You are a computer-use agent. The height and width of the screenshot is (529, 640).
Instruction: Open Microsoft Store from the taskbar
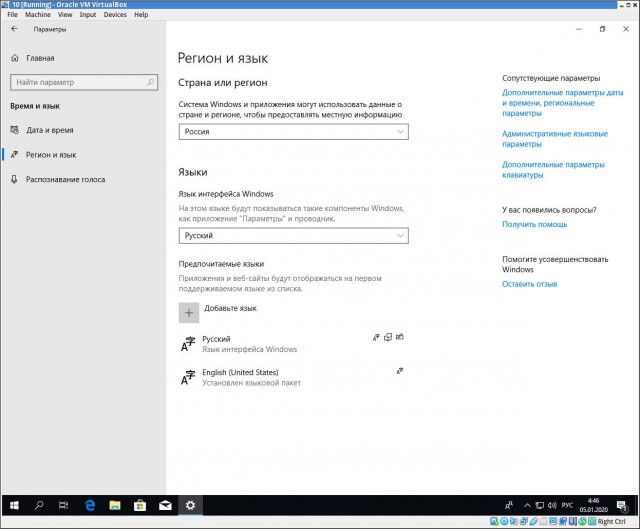coord(140,505)
